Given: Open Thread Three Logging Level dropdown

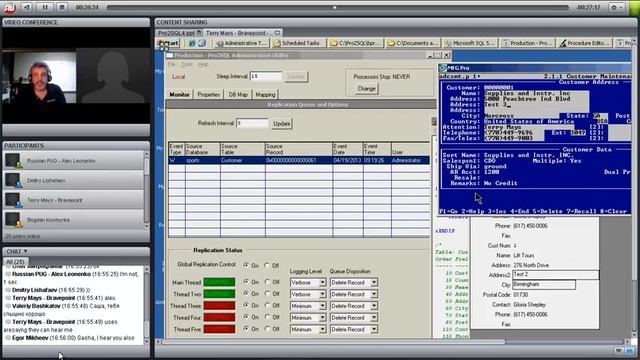Looking at the screenshot, I should point(322,306).
